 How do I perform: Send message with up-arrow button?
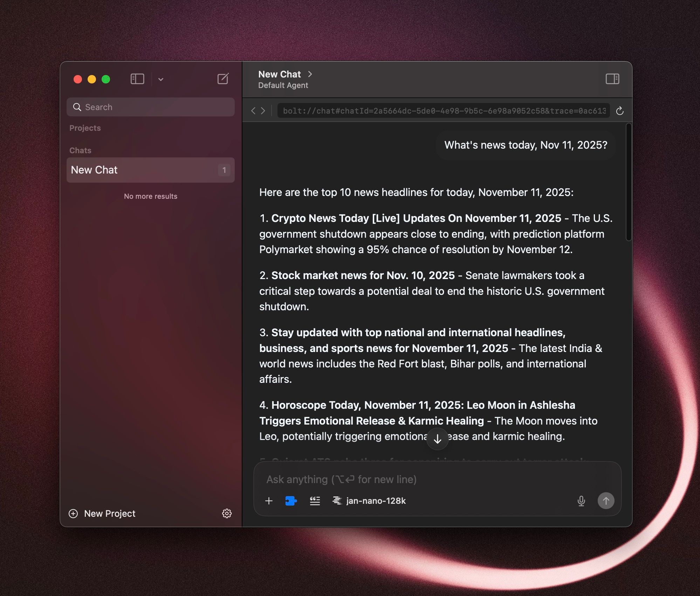coord(606,501)
